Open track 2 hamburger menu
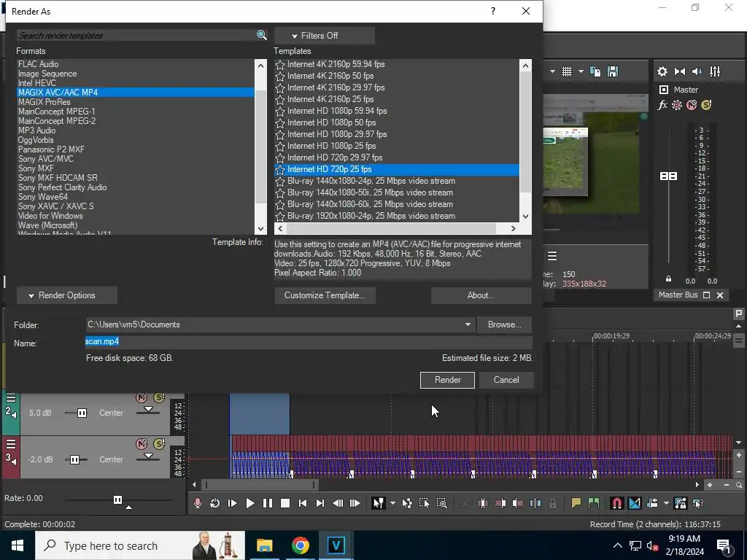Viewport: 747px width, 560px height. coord(11,397)
